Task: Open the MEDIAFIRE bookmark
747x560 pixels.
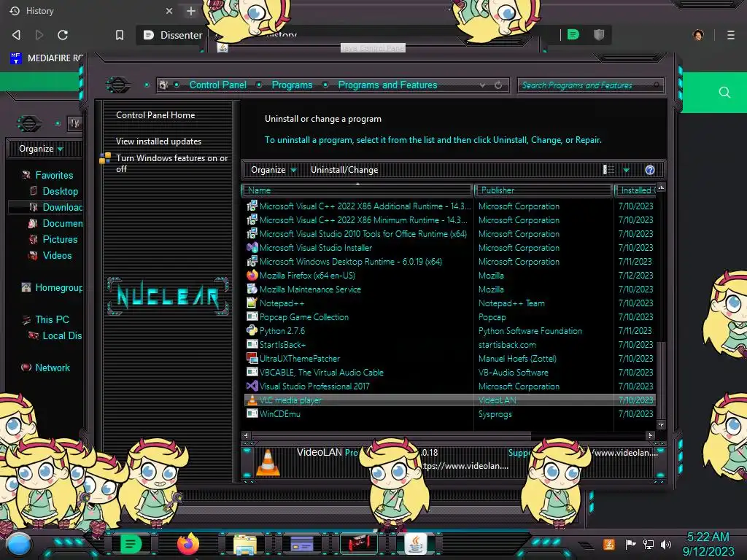Action: point(46,58)
